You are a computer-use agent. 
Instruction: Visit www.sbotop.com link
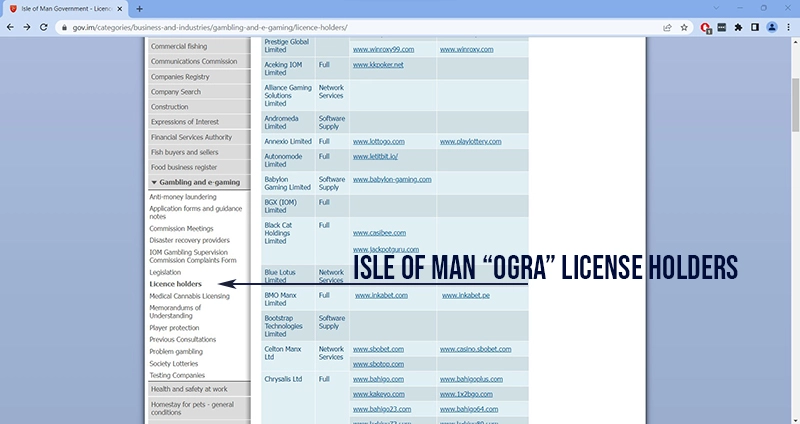click(378, 364)
